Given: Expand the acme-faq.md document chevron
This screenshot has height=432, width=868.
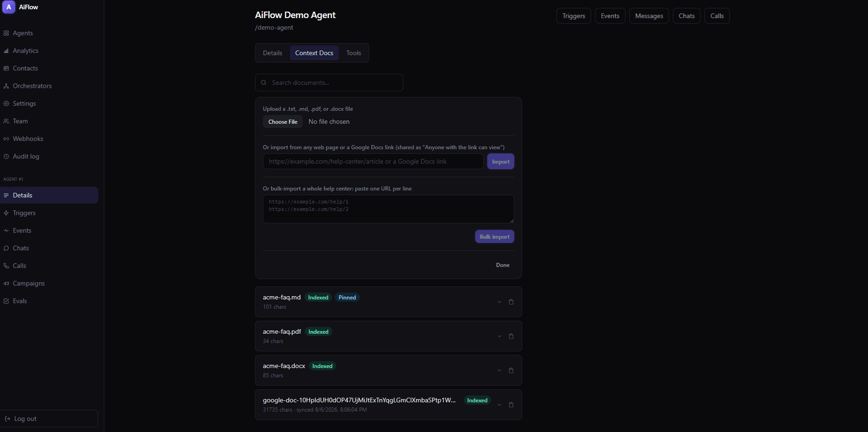Looking at the screenshot, I should point(499,302).
